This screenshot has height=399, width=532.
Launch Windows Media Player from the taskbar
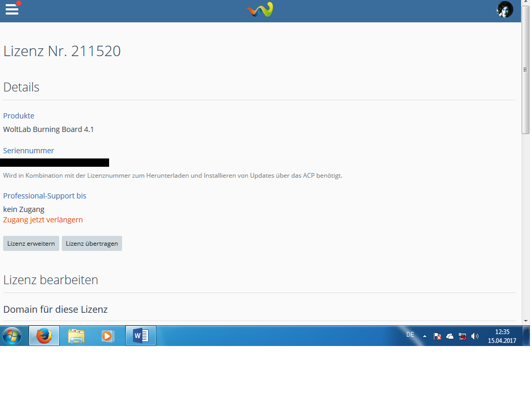click(x=108, y=336)
